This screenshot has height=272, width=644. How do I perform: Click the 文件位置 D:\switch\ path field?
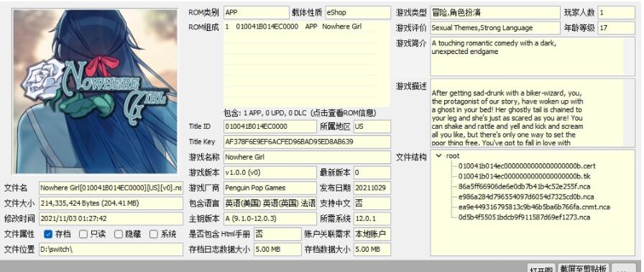pos(111,250)
